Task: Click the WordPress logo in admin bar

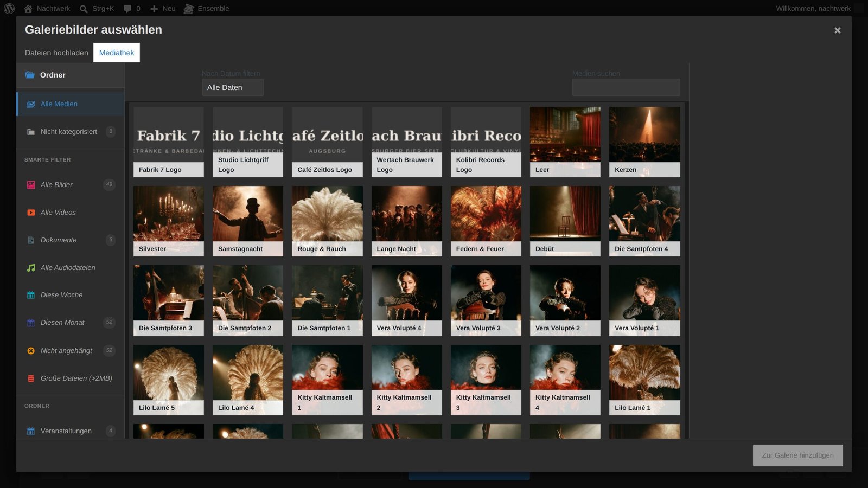Action: pos(9,8)
